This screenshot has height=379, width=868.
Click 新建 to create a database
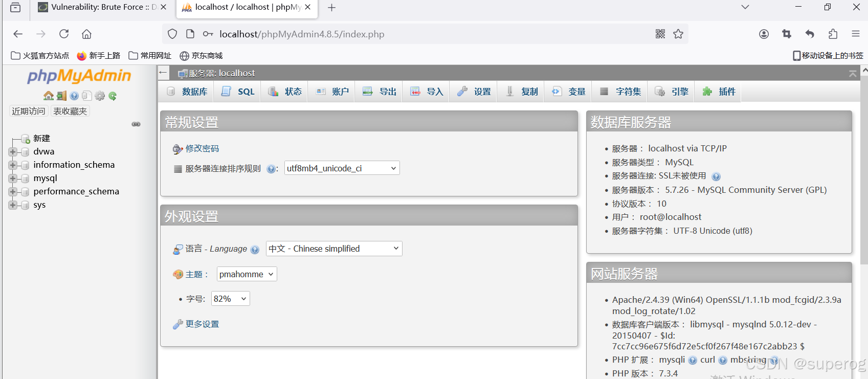[41, 138]
